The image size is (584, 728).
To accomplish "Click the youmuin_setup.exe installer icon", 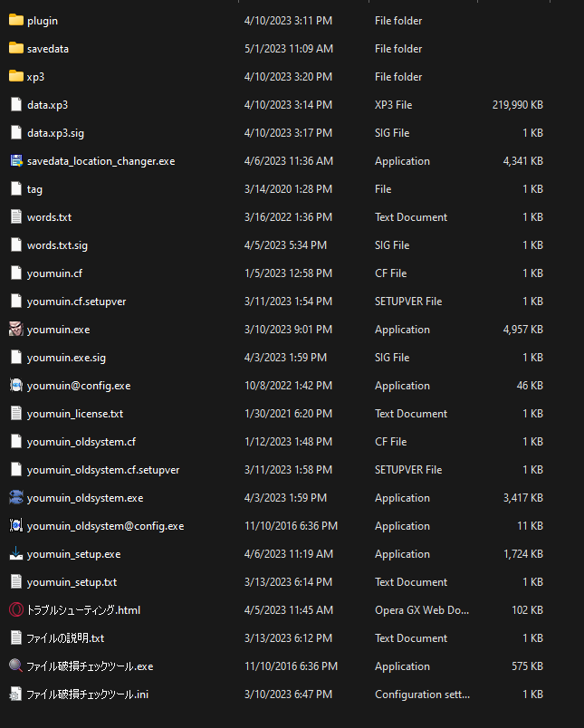I will [x=16, y=554].
